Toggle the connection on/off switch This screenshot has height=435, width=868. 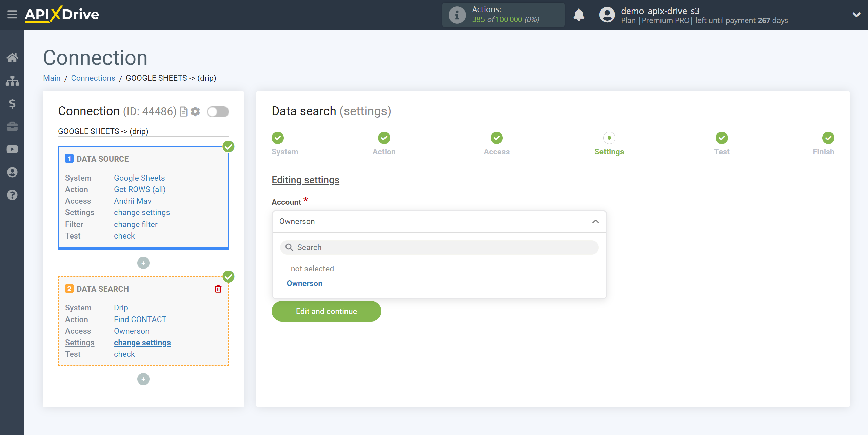pyautogui.click(x=218, y=111)
